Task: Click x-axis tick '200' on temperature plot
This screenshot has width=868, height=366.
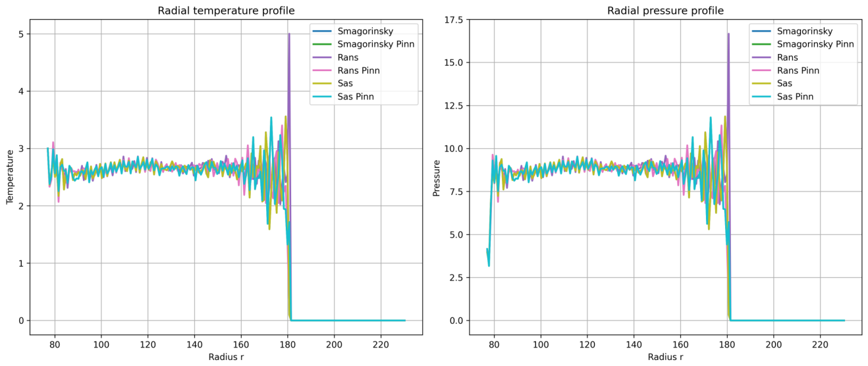Action: pyautogui.click(x=335, y=344)
